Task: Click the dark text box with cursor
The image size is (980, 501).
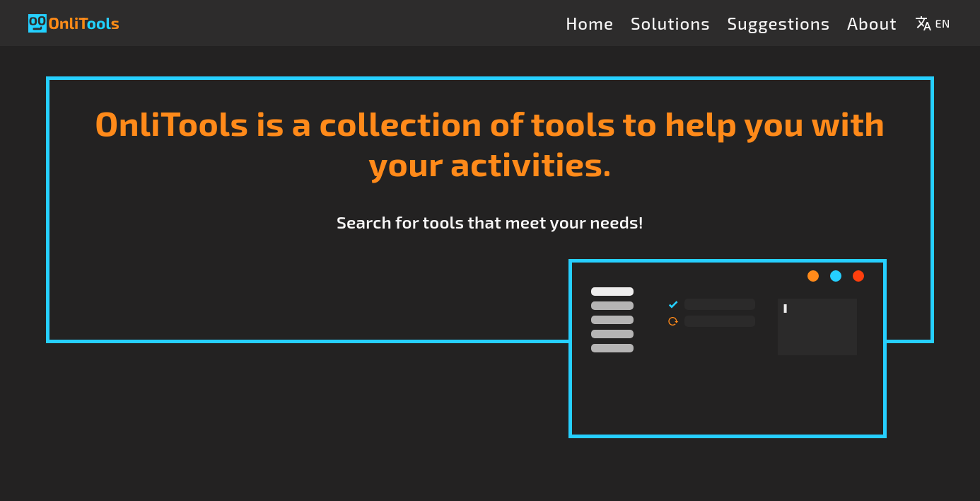Action: 817,327
